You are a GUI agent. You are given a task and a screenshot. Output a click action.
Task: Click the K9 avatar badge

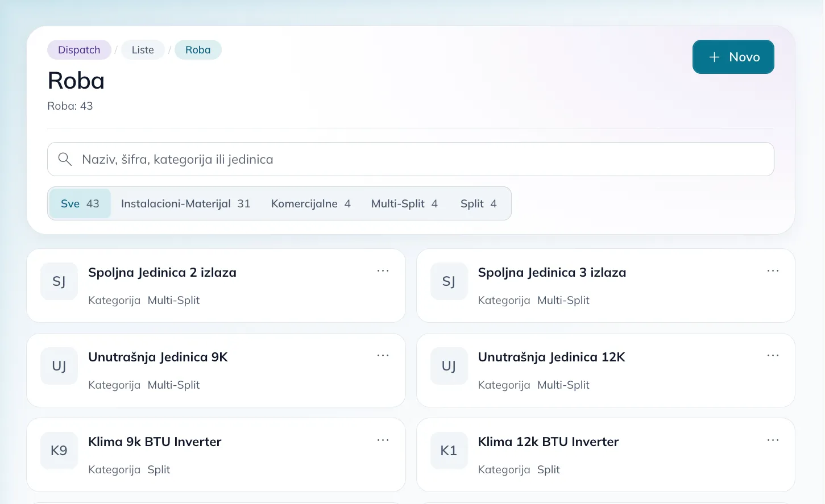(x=59, y=451)
